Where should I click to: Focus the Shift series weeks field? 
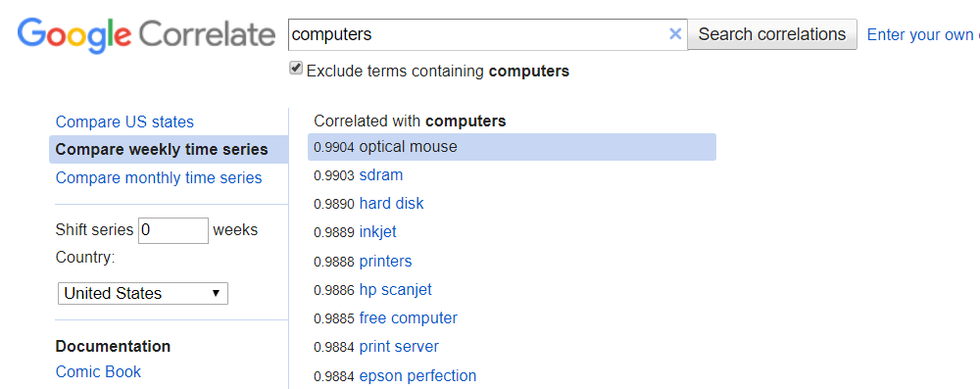(x=173, y=230)
